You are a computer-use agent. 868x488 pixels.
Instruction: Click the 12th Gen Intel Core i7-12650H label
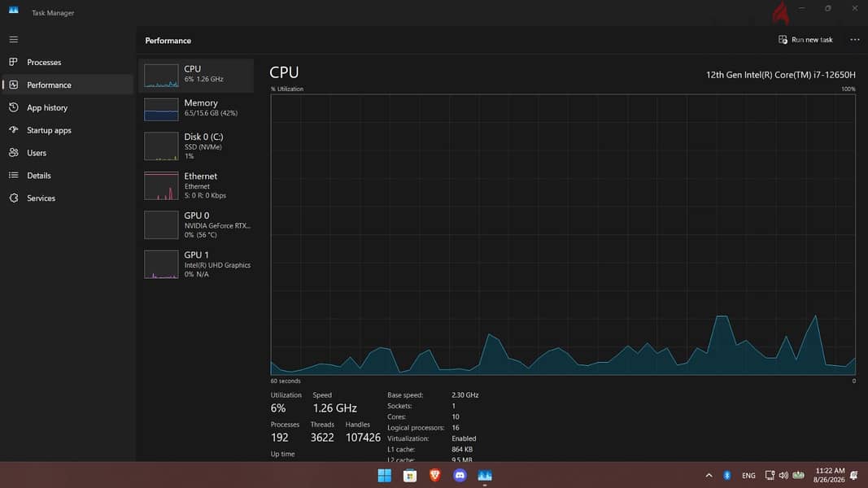780,75
